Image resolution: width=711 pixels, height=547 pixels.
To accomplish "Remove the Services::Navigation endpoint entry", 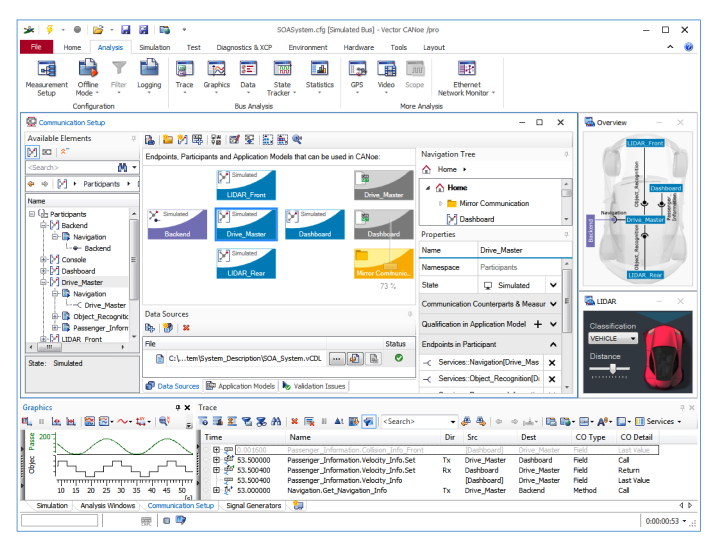I will (x=551, y=363).
